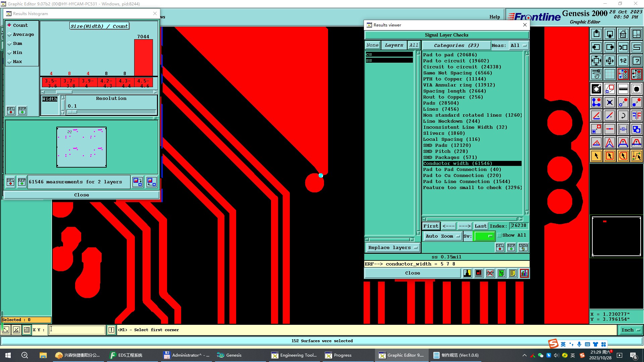Open the Meas All dropdown
Image resolution: width=644 pixels, height=362 pixels.
518,46
